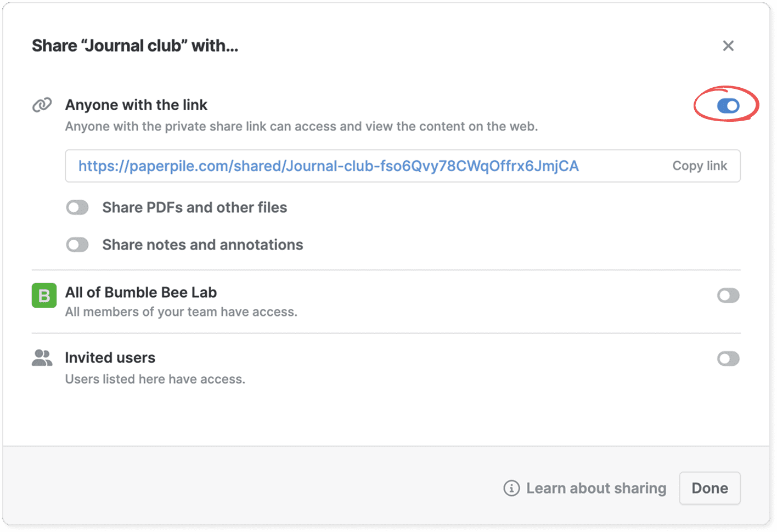The height and width of the screenshot is (532, 777).
Task: Click the Anyone with the link heading
Action: pyautogui.click(x=136, y=105)
